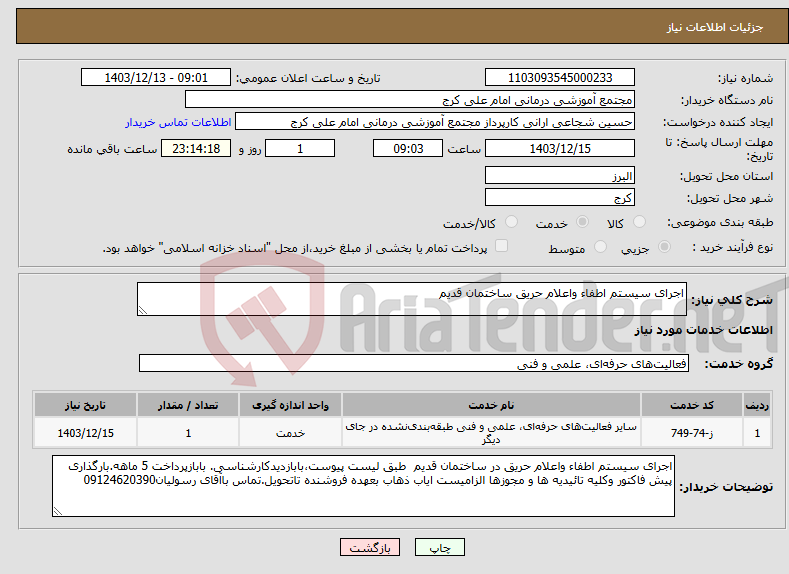Click the ساعت باقی مانده label
The height and width of the screenshot is (574, 789).
point(112,149)
